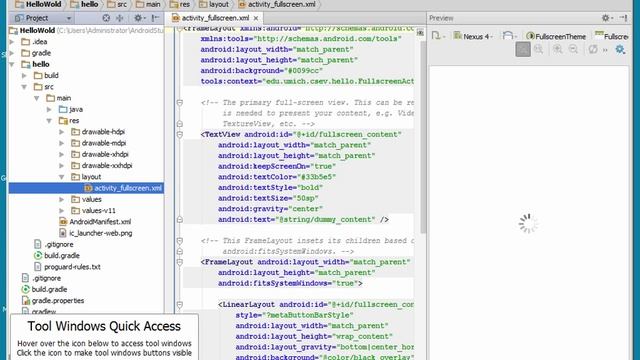The image size is (640, 360).
Task: Open the Preview panel gear settings
Action: click(606, 18)
